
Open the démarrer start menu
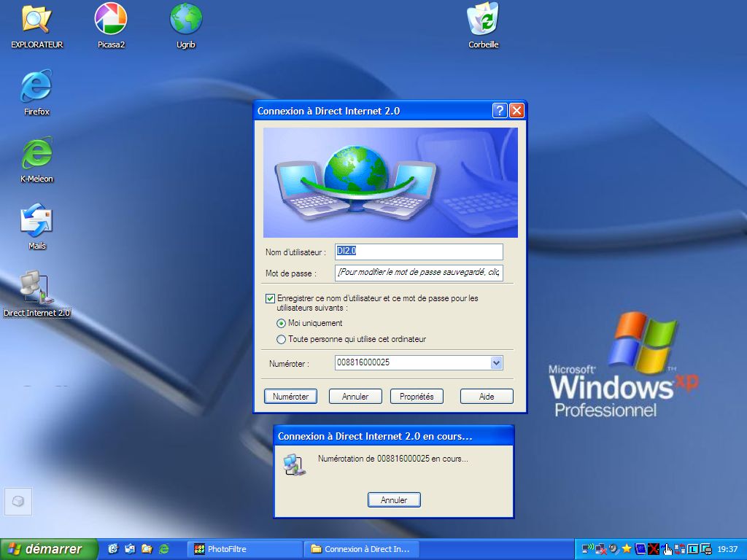click(49, 549)
